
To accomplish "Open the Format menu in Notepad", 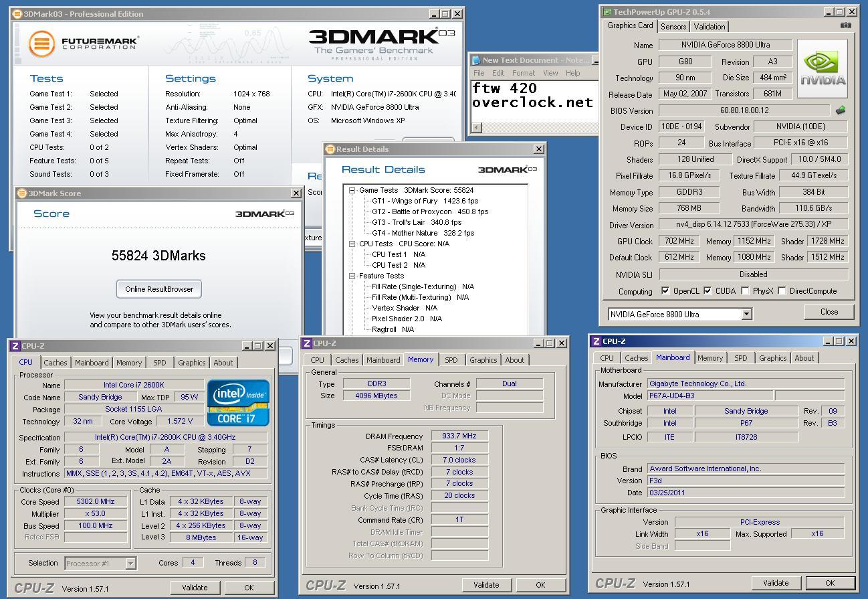I will [523, 73].
